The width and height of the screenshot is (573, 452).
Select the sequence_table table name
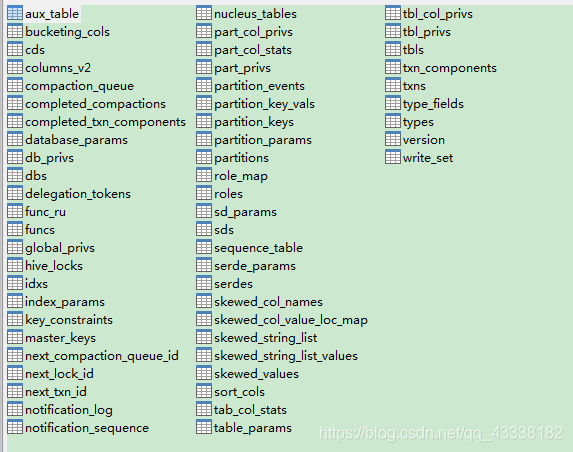pos(258,248)
